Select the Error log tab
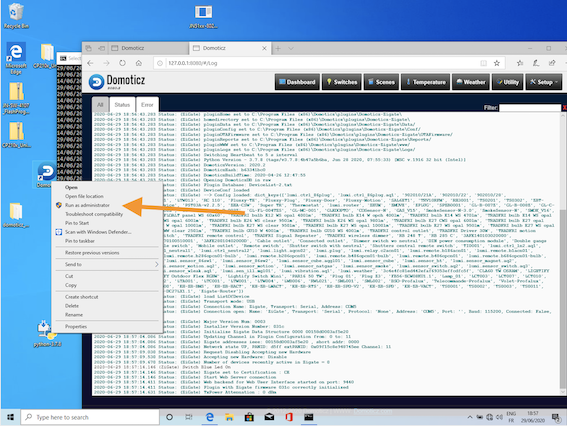567x426 pixels. pos(147,105)
